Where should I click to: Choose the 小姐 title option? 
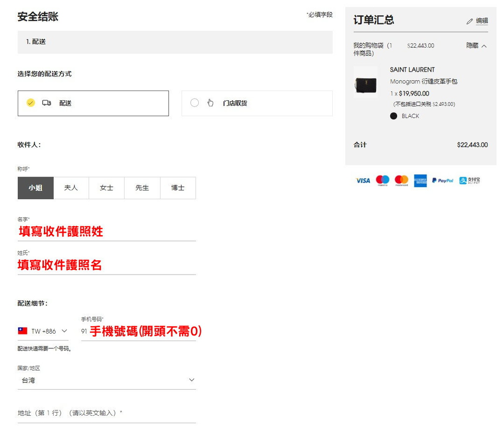[35, 188]
